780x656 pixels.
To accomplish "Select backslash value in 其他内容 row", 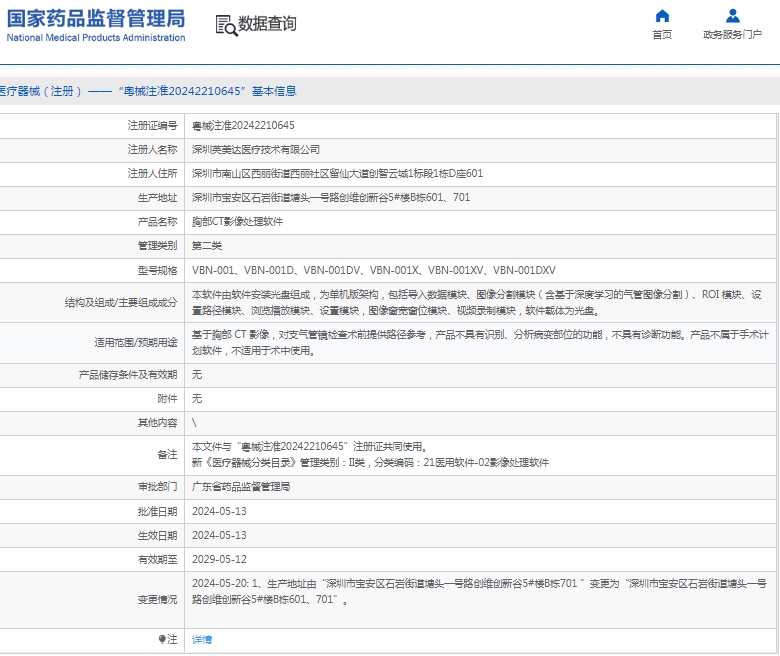I will coord(194,423).
